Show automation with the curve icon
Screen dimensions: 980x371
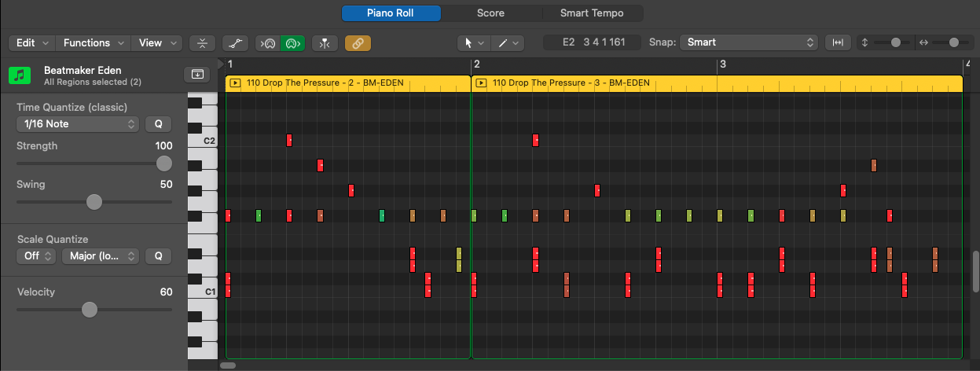pyautogui.click(x=235, y=43)
